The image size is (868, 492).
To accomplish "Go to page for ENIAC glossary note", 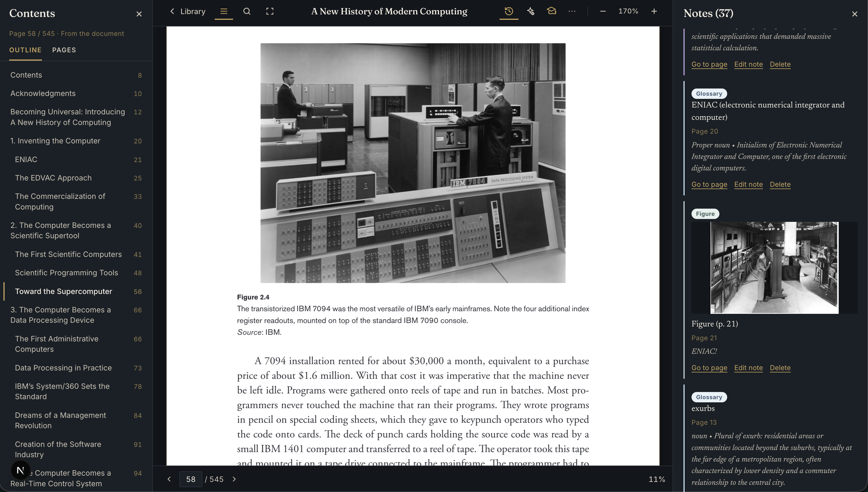I will pos(709,184).
